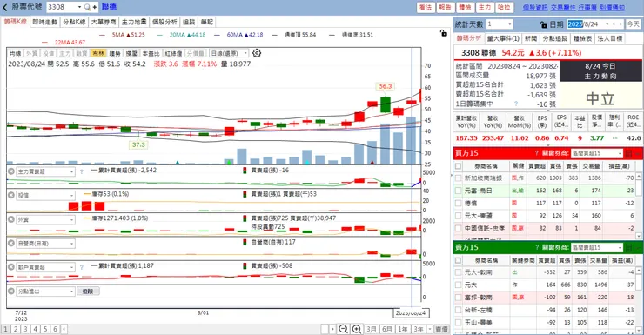Check the 新加坡商瑞銀 row checkbox
644x335 pixels.
[x=458, y=178]
